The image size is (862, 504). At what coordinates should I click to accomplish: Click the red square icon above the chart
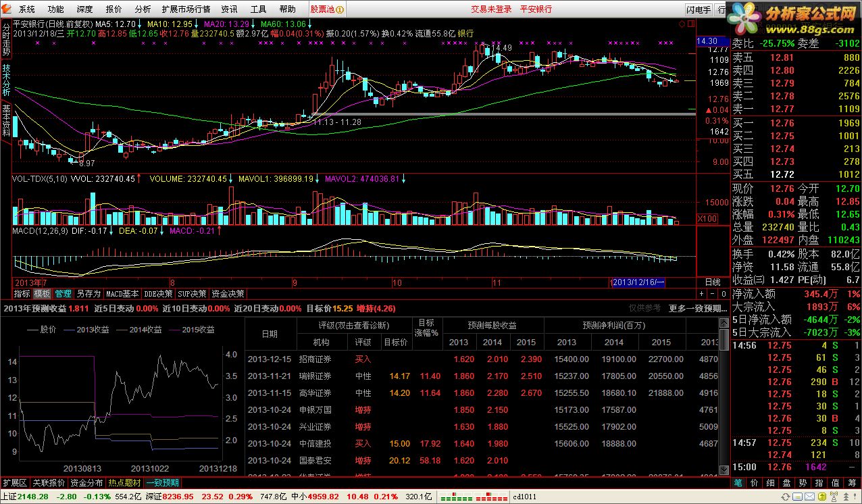[691, 24]
